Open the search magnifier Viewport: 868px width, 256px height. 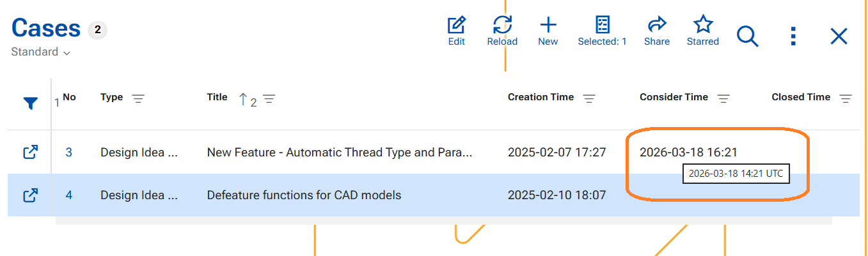coord(747,36)
